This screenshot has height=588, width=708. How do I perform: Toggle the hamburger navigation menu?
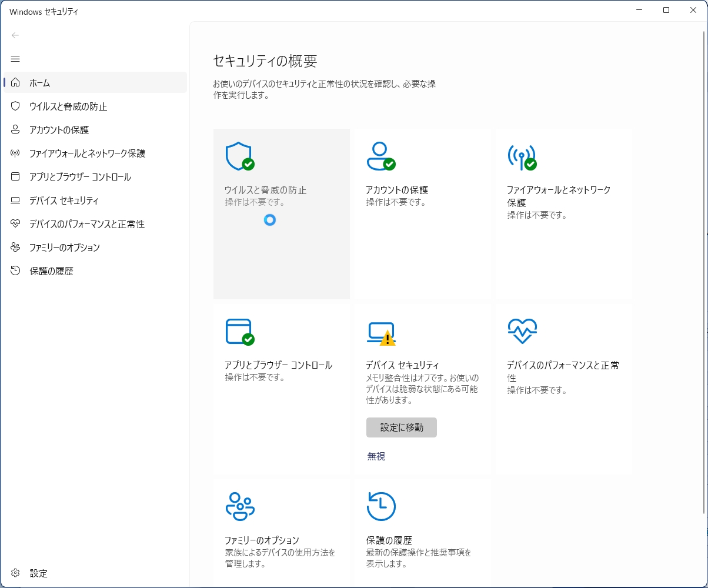point(15,59)
